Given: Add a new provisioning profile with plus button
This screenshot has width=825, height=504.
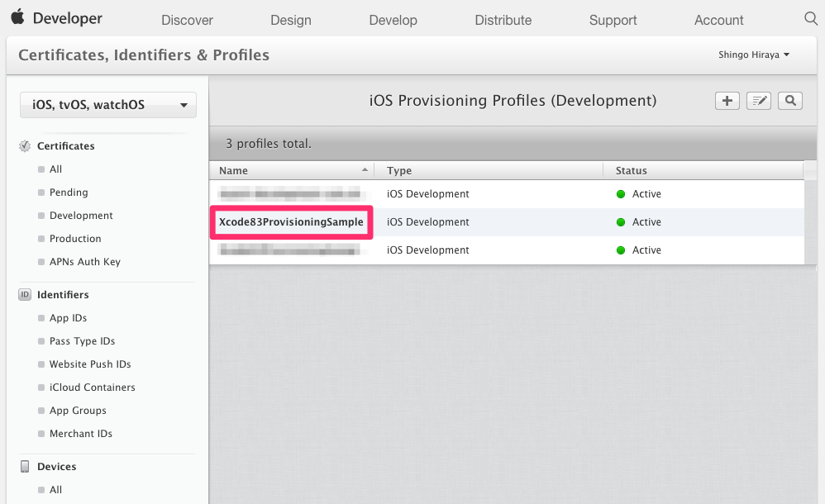Looking at the screenshot, I should (727, 101).
